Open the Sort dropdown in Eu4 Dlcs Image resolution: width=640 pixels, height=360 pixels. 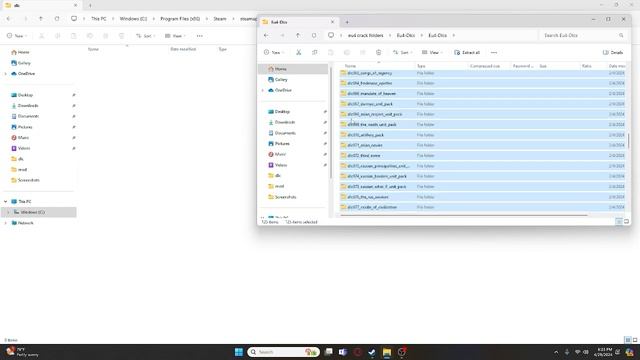click(402, 53)
